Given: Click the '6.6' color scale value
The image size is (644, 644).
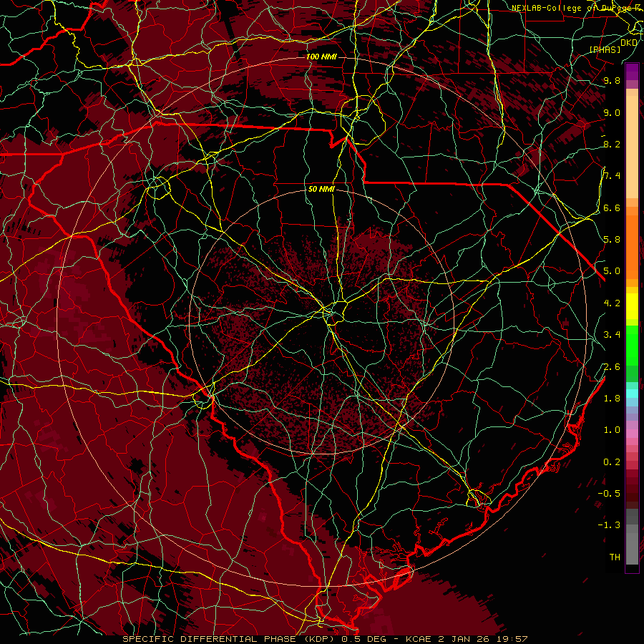Looking at the screenshot, I should coord(612,208).
